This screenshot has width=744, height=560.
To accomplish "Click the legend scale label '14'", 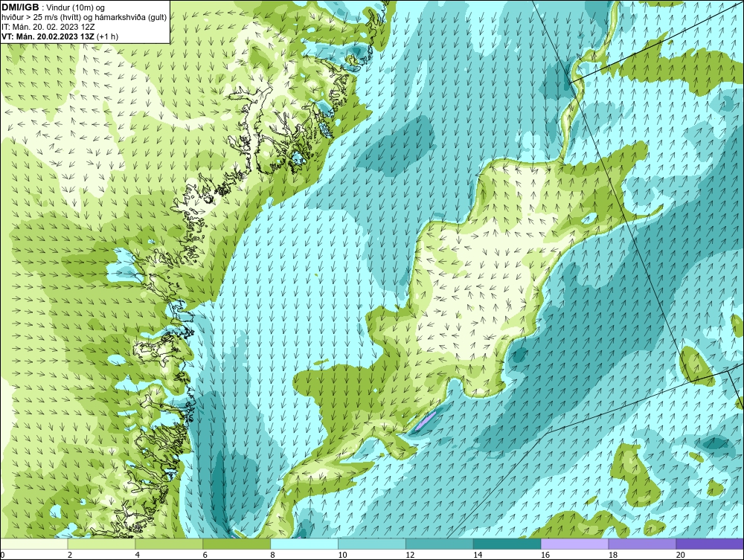I will (478, 555).
